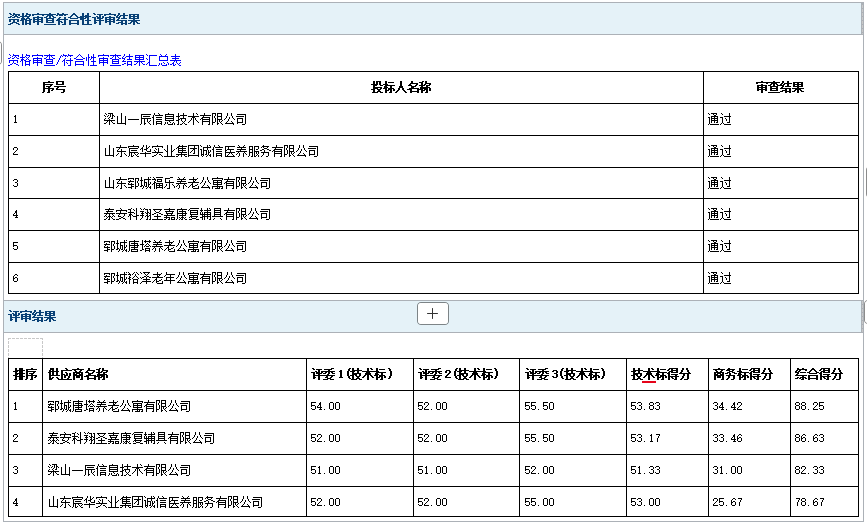Click the plus button beside 评审结果 header
867x525 pixels.
pyautogui.click(x=432, y=314)
